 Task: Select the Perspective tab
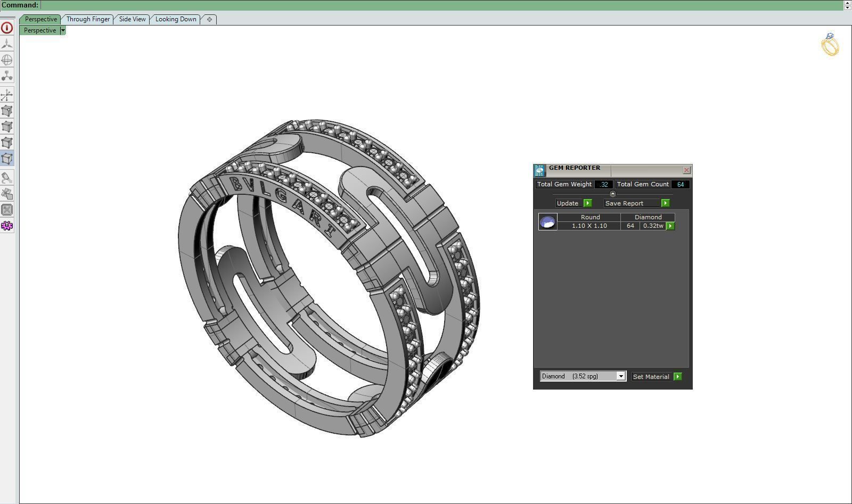point(40,19)
